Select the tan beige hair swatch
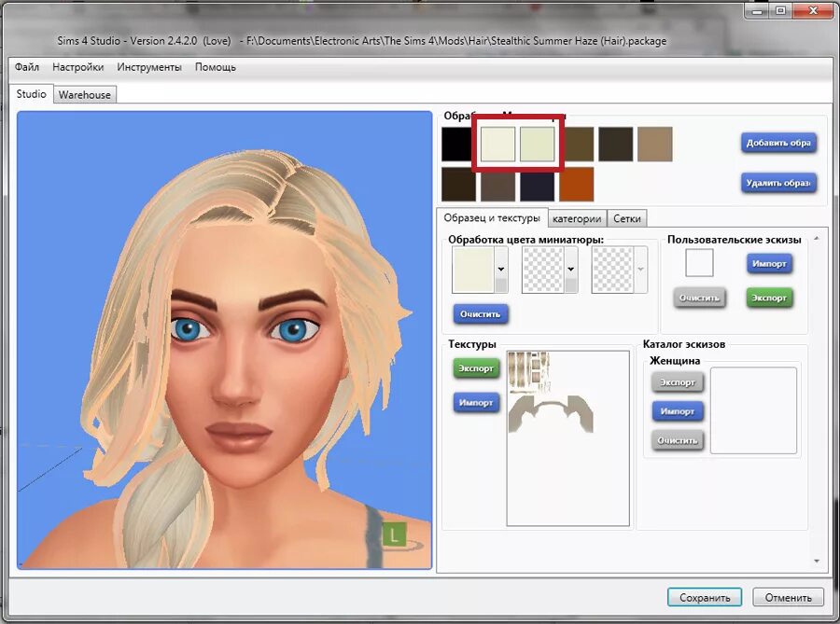840x624 pixels. click(x=654, y=144)
